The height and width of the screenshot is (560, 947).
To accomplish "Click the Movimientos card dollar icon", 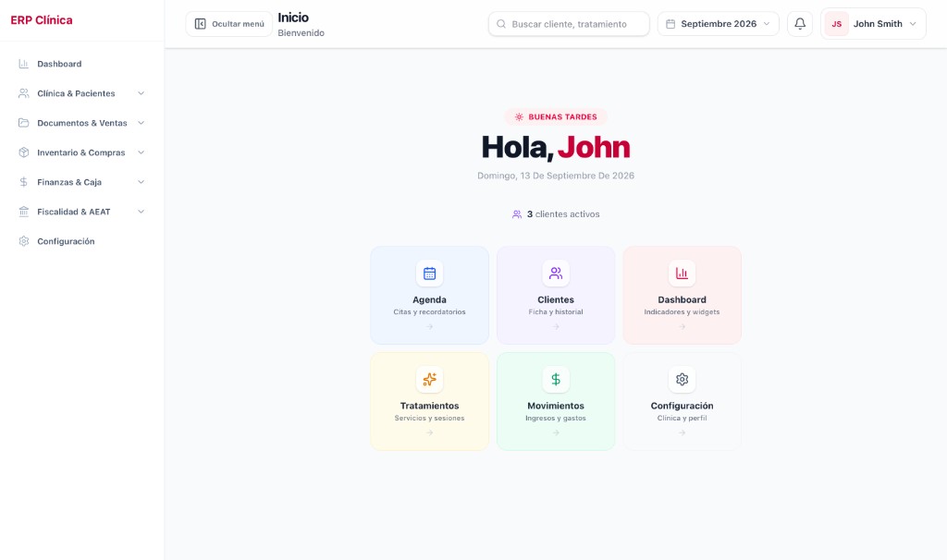I will coord(556,380).
